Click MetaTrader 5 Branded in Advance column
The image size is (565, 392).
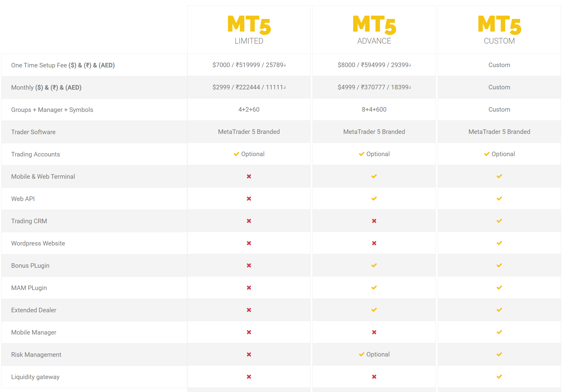click(374, 132)
